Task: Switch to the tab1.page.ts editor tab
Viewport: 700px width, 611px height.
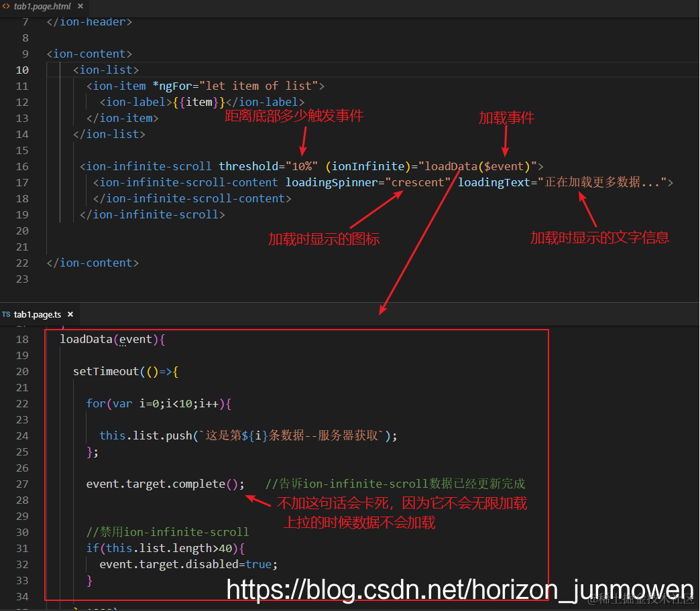Action: coord(38,314)
